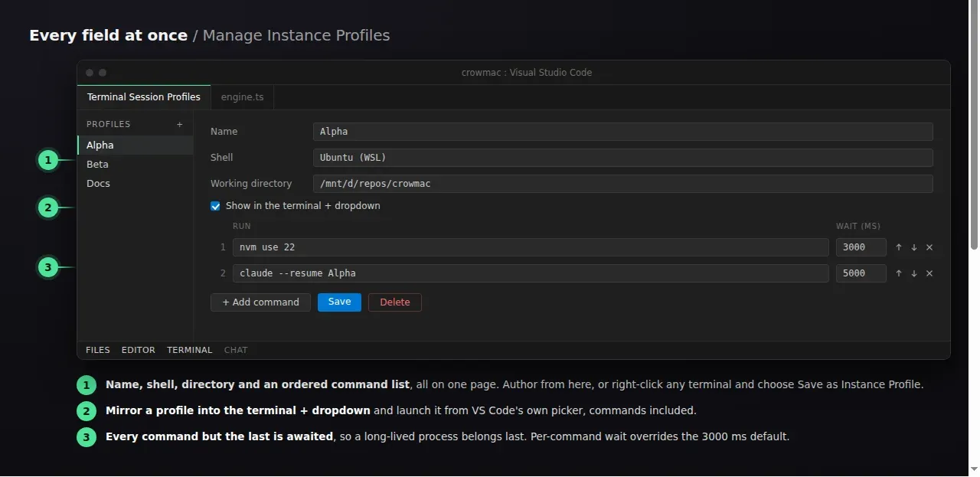980x477 pixels.
Task: Select the Beta profile
Action: coord(135,165)
